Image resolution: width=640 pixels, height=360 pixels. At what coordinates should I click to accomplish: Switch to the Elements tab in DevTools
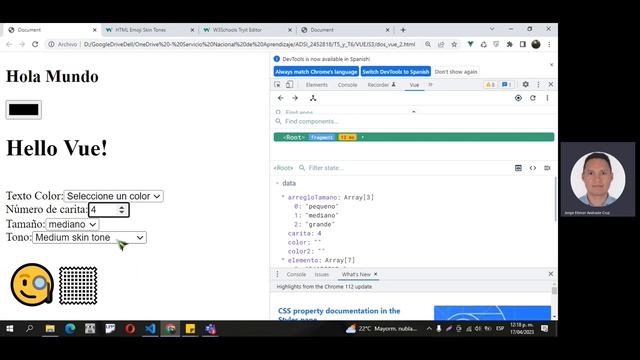tap(317, 85)
